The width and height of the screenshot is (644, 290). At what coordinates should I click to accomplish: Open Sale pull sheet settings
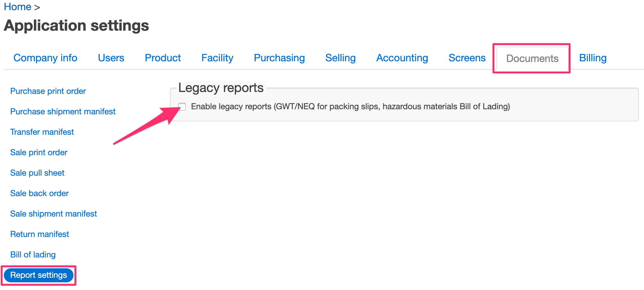[37, 173]
